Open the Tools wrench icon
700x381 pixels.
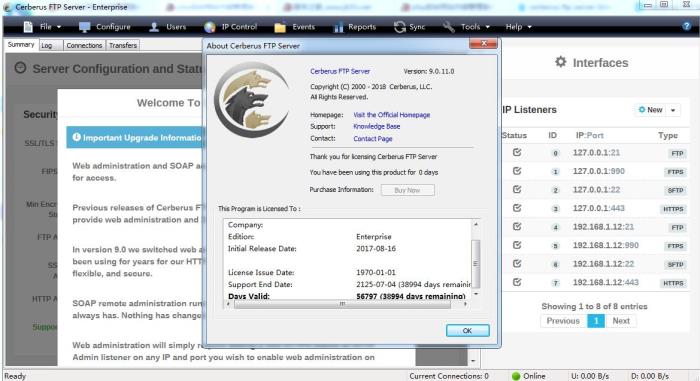pyautogui.click(x=449, y=27)
